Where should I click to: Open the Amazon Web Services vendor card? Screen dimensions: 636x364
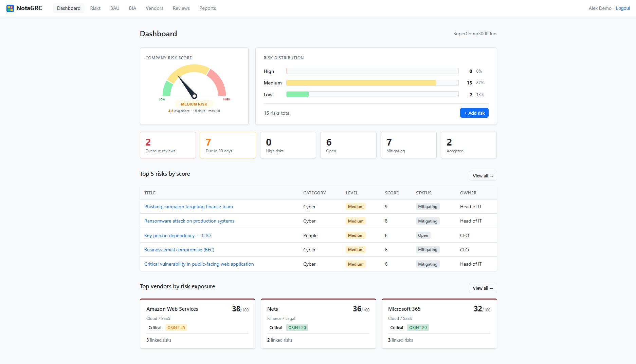click(x=198, y=324)
